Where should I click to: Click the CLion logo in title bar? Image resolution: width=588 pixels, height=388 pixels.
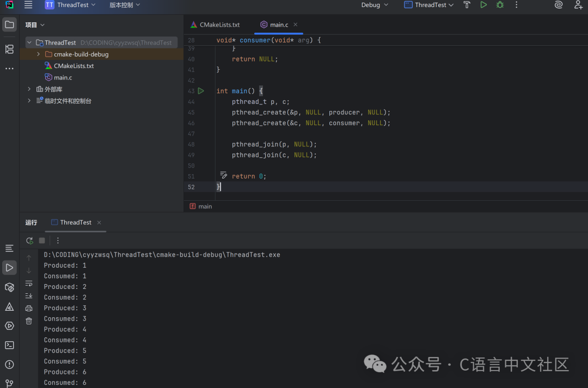point(9,5)
